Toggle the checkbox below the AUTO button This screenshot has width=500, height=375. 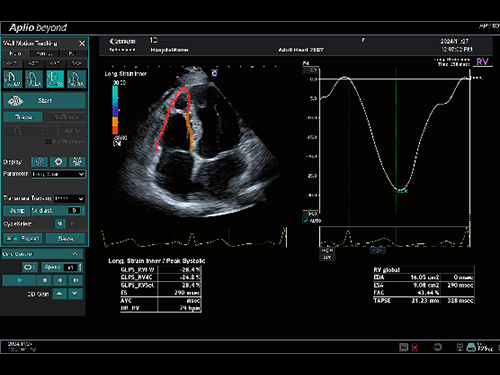pyautogui.click(x=48, y=142)
